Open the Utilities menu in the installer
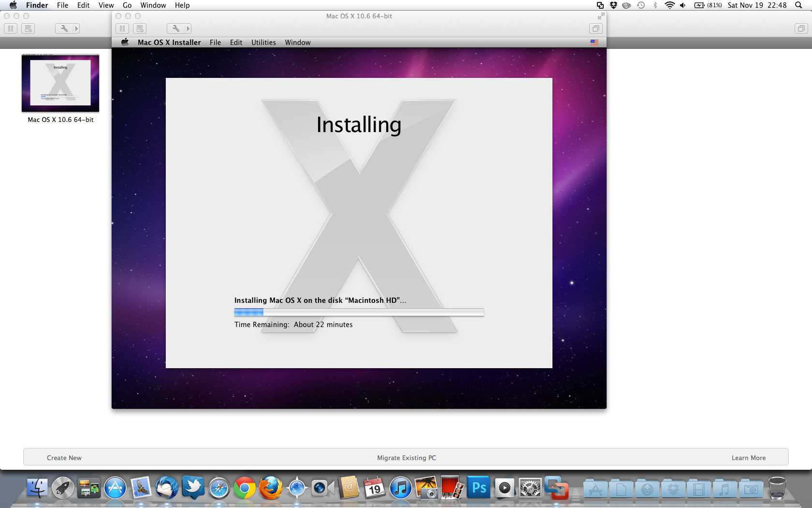812x508 pixels. [x=263, y=42]
